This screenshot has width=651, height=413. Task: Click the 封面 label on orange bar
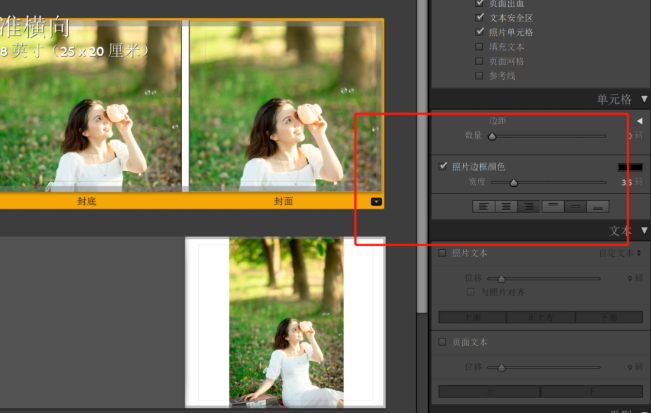pyautogui.click(x=284, y=201)
